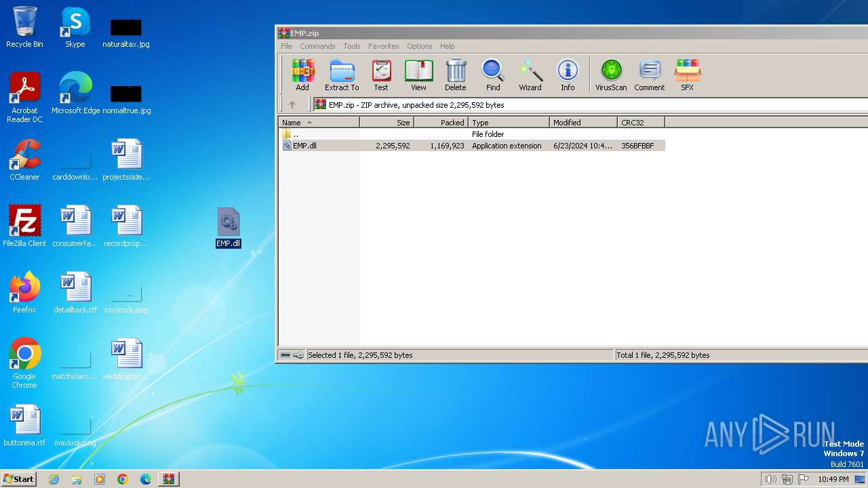Select Google Chrome desktop shortcut

click(24, 363)
